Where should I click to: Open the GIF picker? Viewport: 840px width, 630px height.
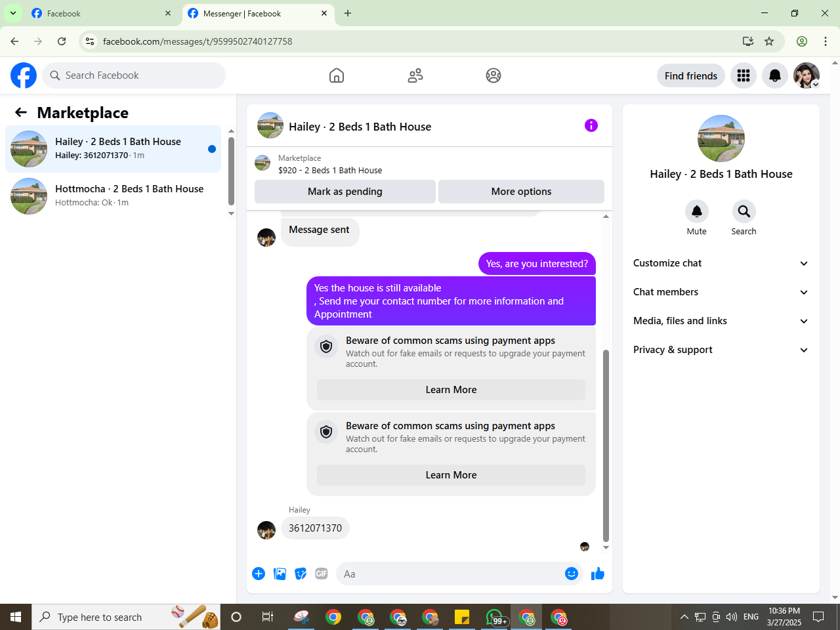[322, 574]
